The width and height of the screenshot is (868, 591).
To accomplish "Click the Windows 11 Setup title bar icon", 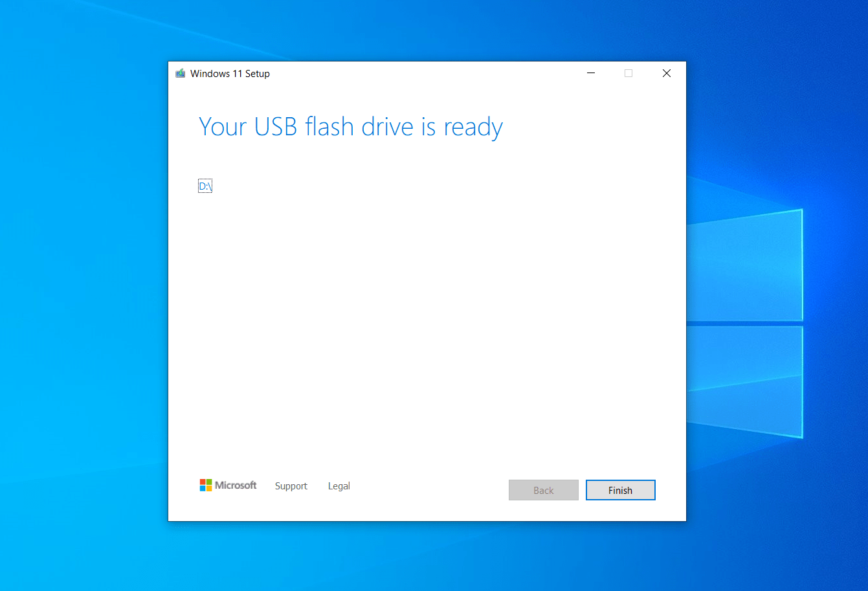I will pos(181,73).
